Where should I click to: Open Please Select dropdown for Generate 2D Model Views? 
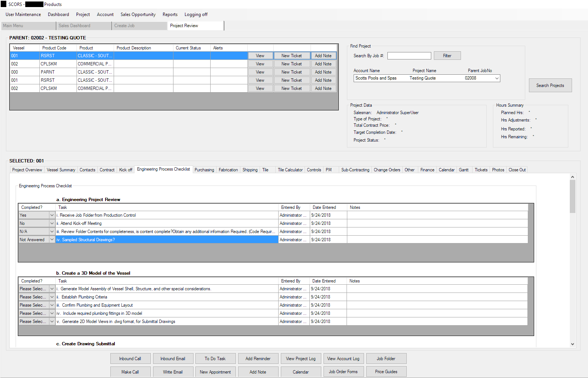tap(52, 322)
